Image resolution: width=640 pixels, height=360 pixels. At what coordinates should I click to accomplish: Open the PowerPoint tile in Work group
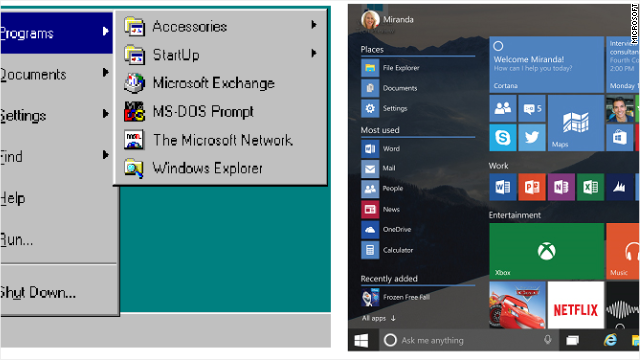(x=532, y=187)
